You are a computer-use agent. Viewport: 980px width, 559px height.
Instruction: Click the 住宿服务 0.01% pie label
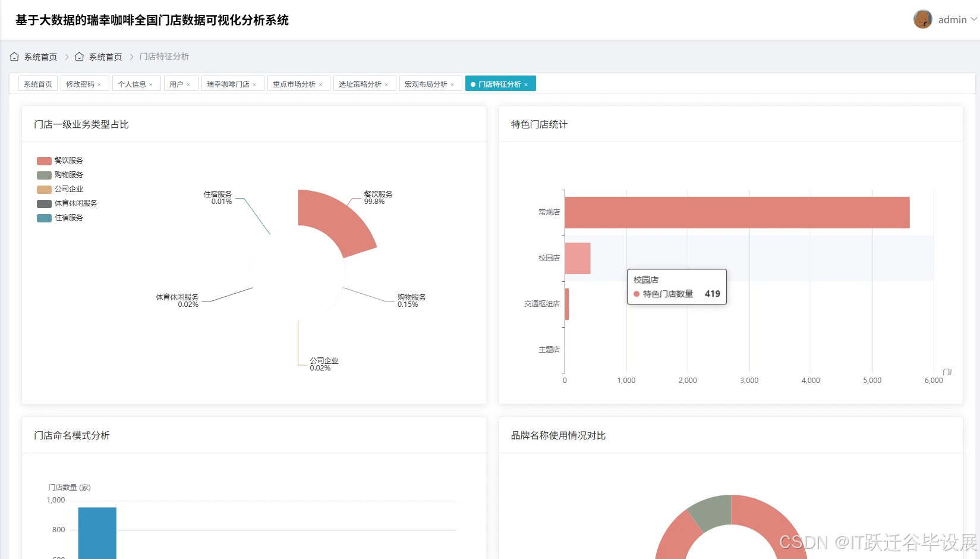[218, 198]
